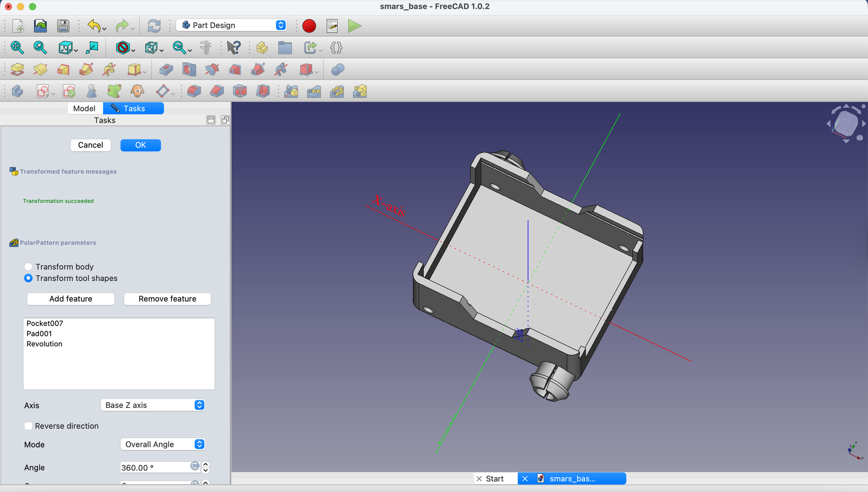The width and height of the screenshot is (868, 492).
Task: Open the Part Design workbench dropdown
Action: tap(231, 25)
